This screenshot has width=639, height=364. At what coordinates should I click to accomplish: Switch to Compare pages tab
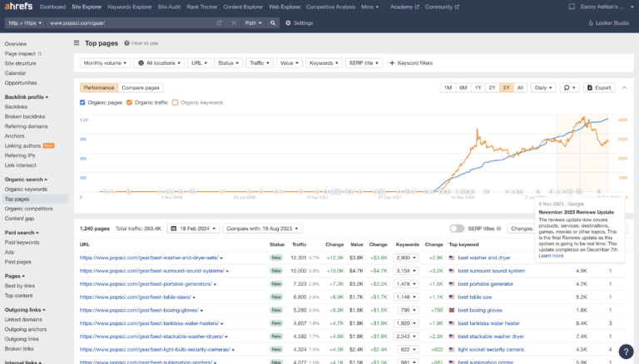click(141, 87)
